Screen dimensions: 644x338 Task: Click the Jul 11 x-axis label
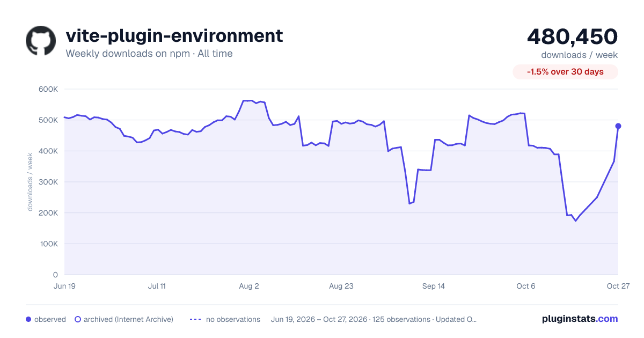tap(157, 286)
